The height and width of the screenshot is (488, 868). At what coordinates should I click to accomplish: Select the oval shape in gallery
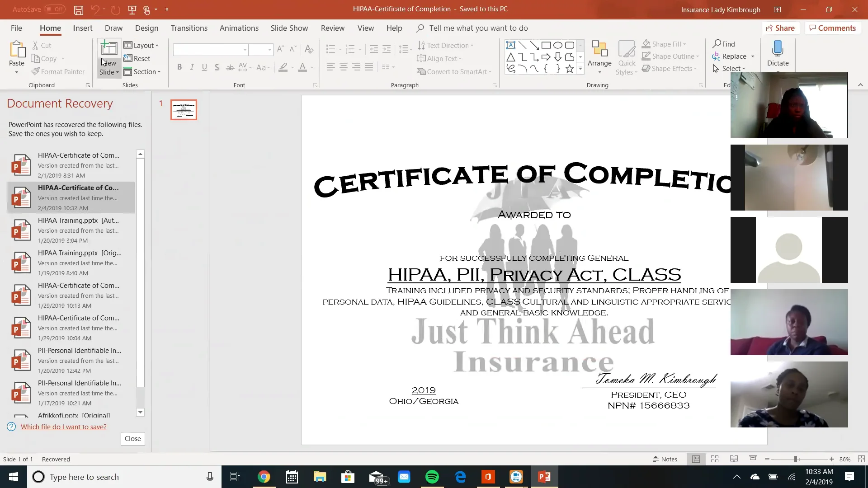(x=558, y=45)
